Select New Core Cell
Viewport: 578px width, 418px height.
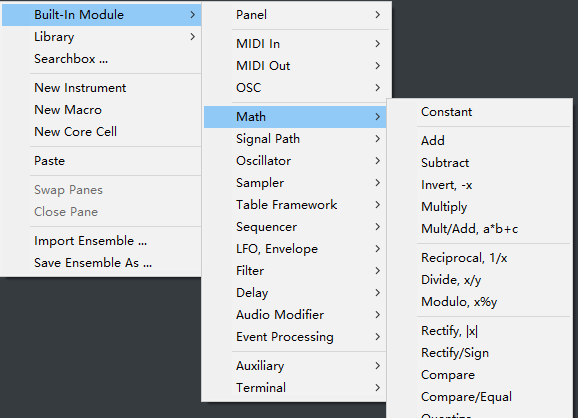pos(101,132)
